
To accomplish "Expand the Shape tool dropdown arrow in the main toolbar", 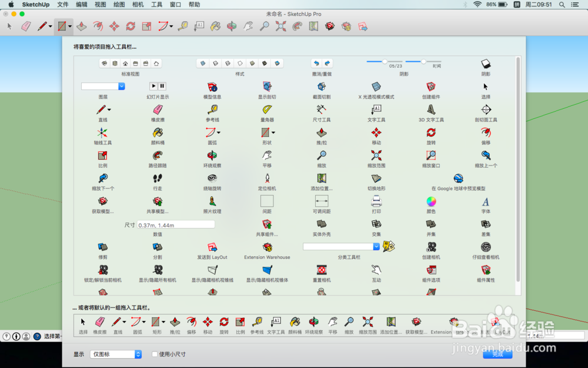I will 70,26.
